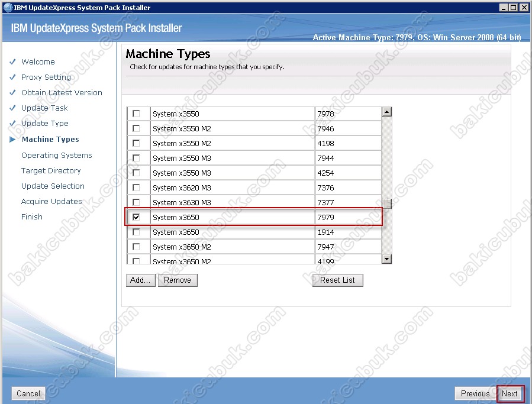Select the System x3550 M3 7944 checkbox
Viewport: 532px width, 404px height.
point(136,159)
